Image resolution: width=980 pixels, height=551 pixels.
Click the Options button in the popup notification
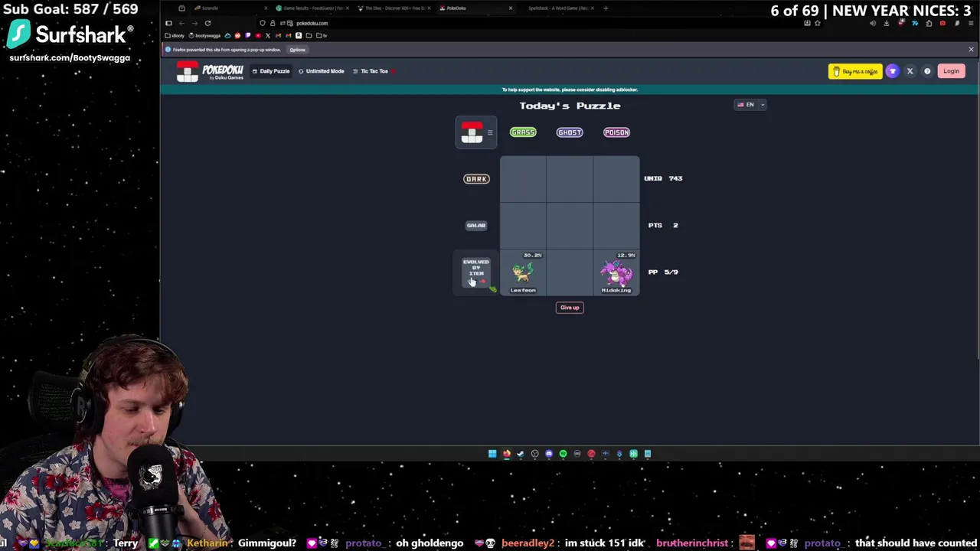tap(297, 50)
